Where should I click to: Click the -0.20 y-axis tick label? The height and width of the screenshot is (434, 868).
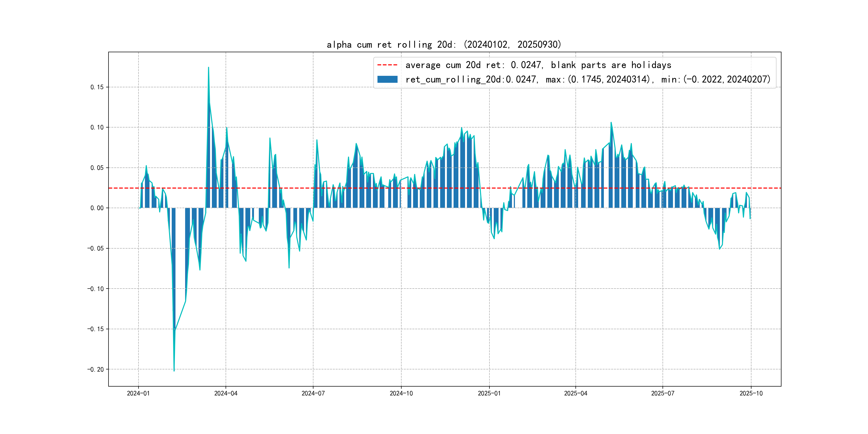[96, 369]
